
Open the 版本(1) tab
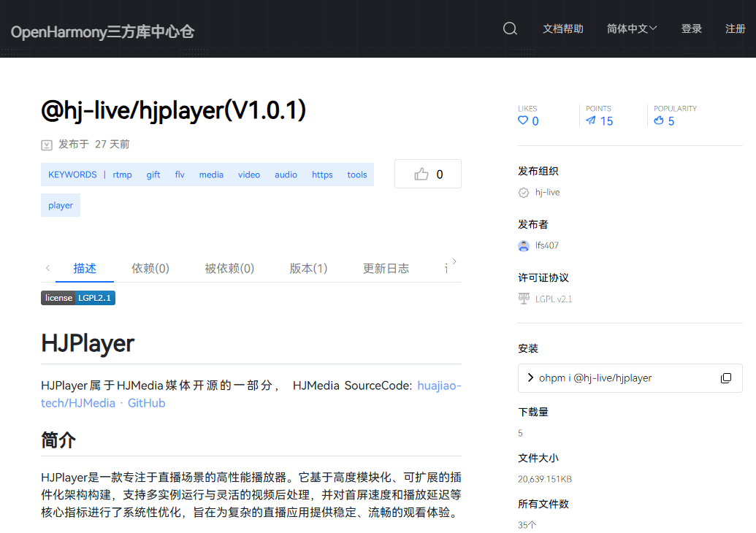tap(308, 268)
